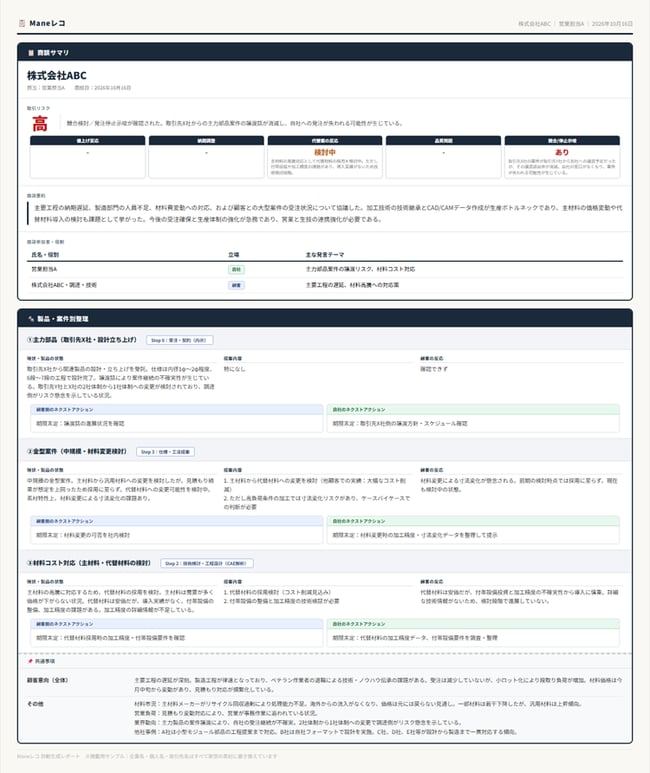The image size is (650, 773).
Task: Click the あり status card
Action: point(562,157)
